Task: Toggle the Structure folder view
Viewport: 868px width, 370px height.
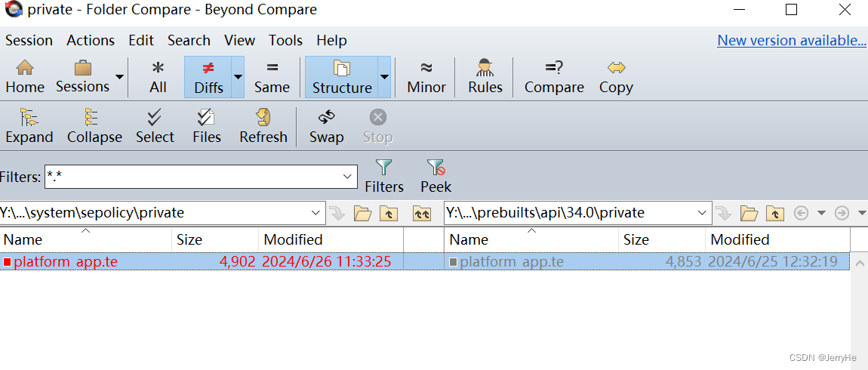Action: 342,77
